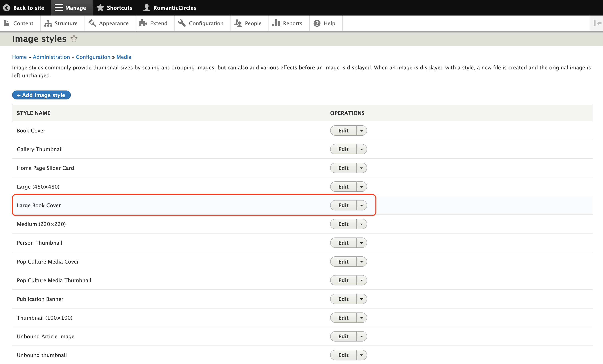Edit the Unbound thumbnail style
This screenshot has height=364, width=603.
343,355
